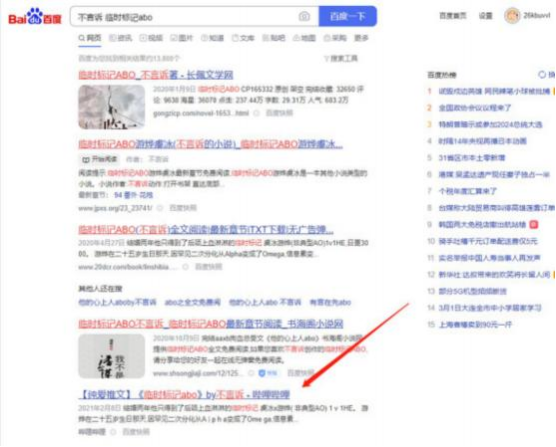The width and height of the screenshot is (556, 447).
Task: Open the user avatar at top right
Action: tap(512, 16)
